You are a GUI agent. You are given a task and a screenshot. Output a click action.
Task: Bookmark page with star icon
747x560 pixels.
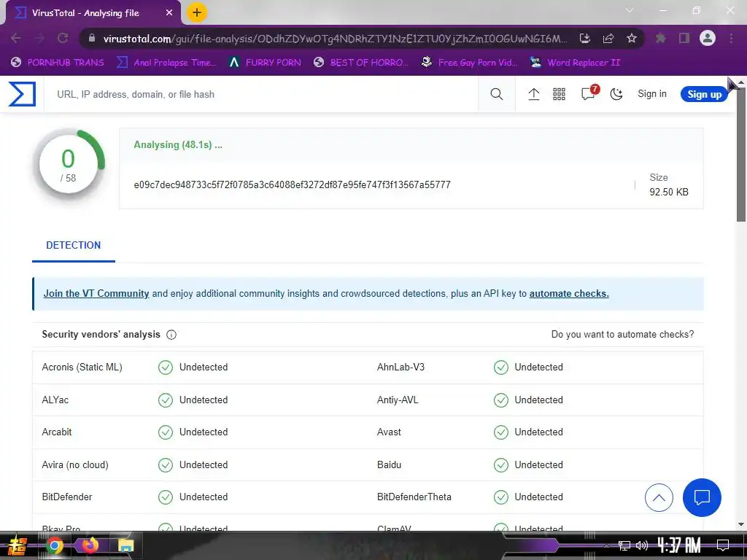point(632,38)
